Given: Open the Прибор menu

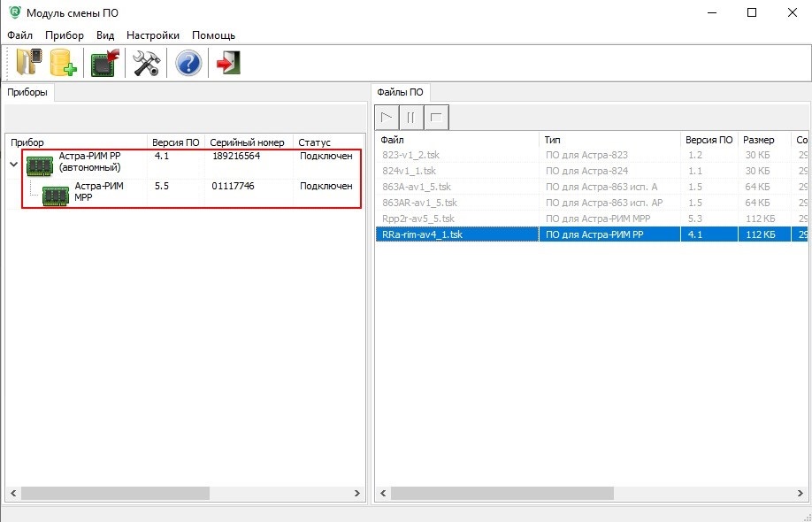Looking at the screenshot, I should tap(65, 35).
